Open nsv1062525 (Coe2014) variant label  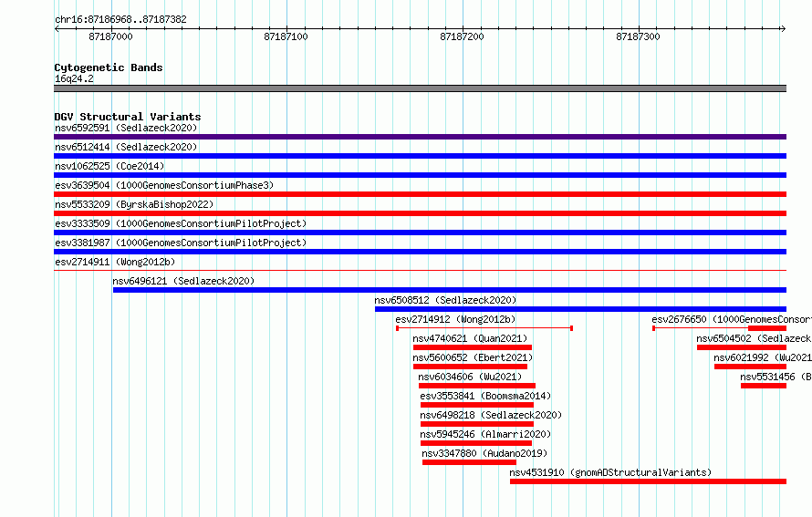pyautogui.click(x=109, y=166)
